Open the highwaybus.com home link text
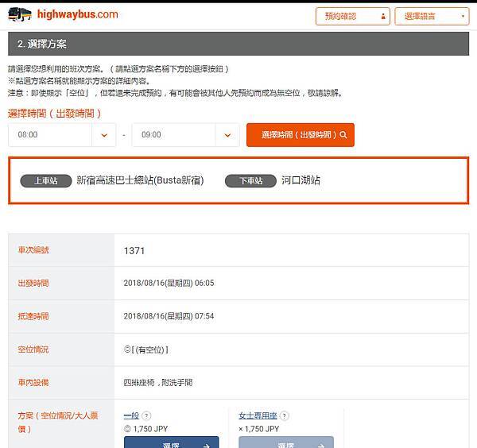 tap(78, 14)
